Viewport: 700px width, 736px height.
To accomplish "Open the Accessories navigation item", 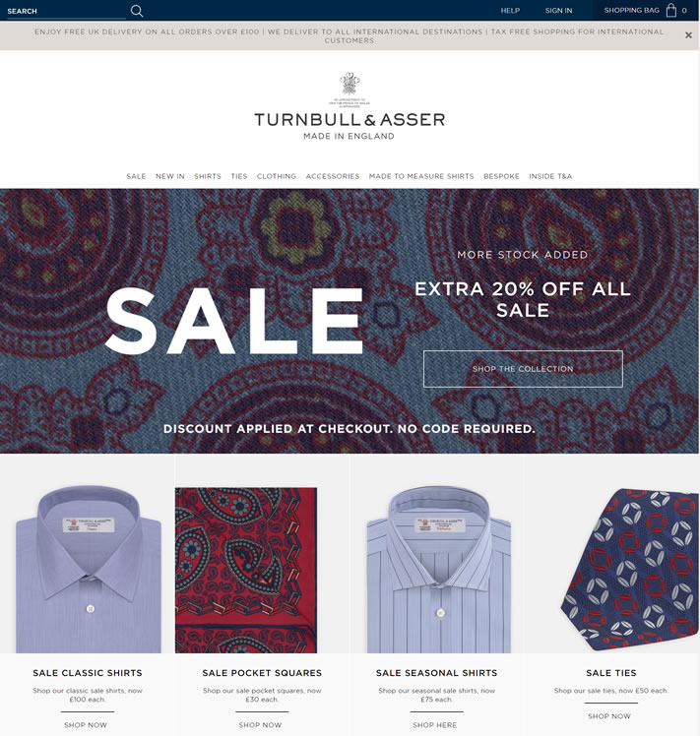I will pyautogui.click(x=333, y=176).
